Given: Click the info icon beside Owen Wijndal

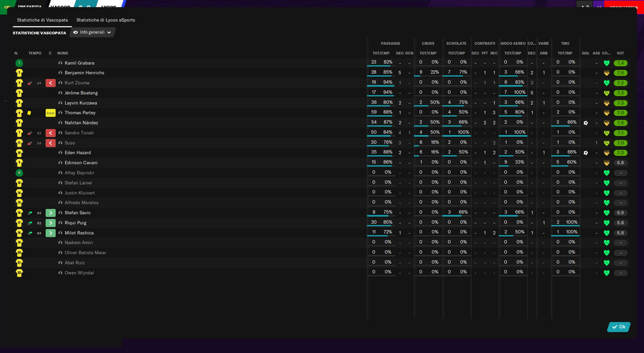Looking at the screenshot, I should (x=60, y=273).
